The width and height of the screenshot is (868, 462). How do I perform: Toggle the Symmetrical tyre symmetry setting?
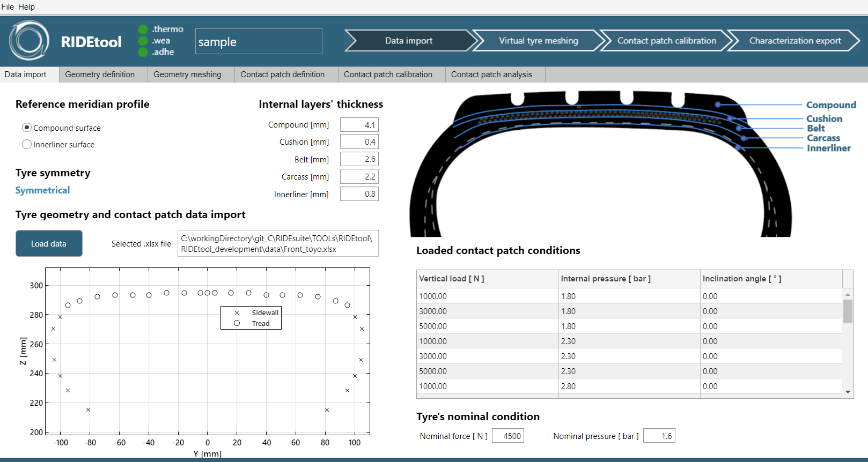[42, 190]
